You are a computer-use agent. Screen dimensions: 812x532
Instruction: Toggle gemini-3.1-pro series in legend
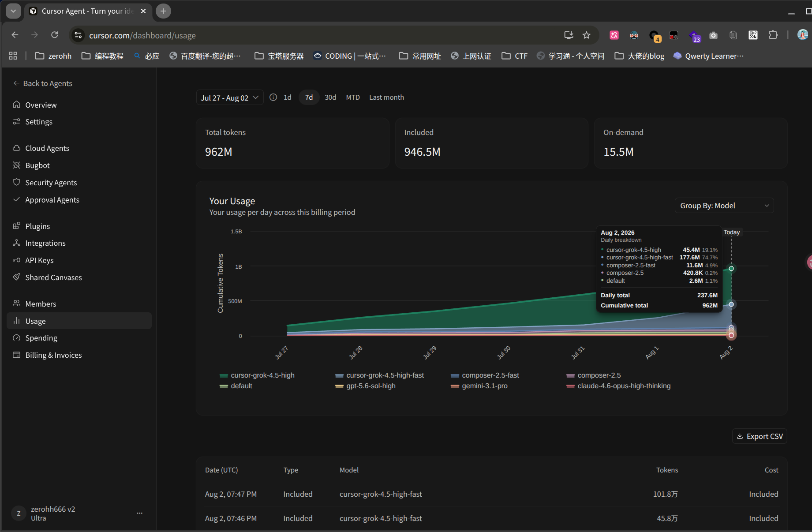pos(479,386)
